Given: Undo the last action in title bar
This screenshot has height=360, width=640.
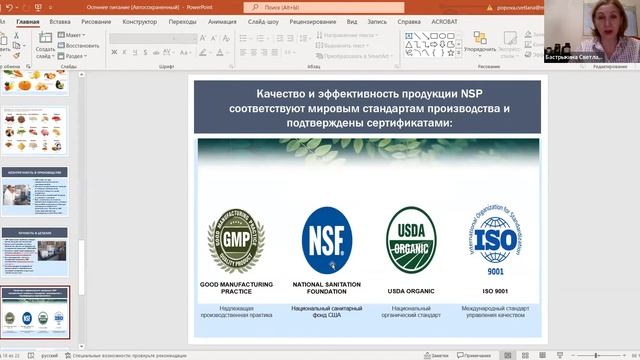Looking at the screenshot, I should (x=9, y=7).
